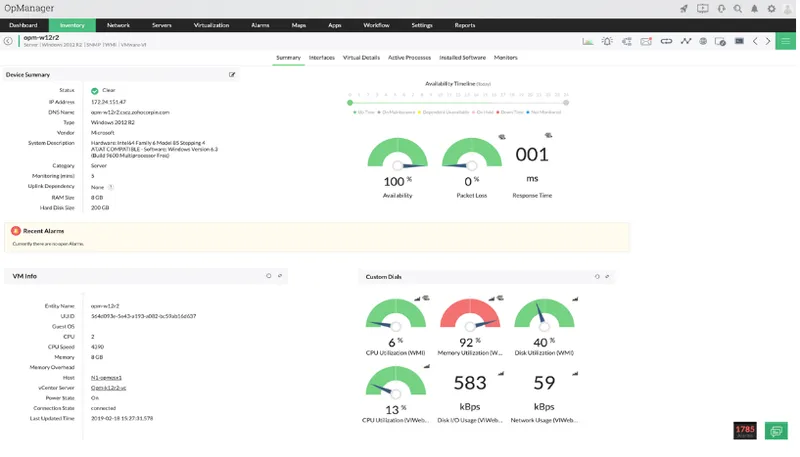Open the Alarms menu
The height and width of the screenshot is (457, 800).
[260, 25]
